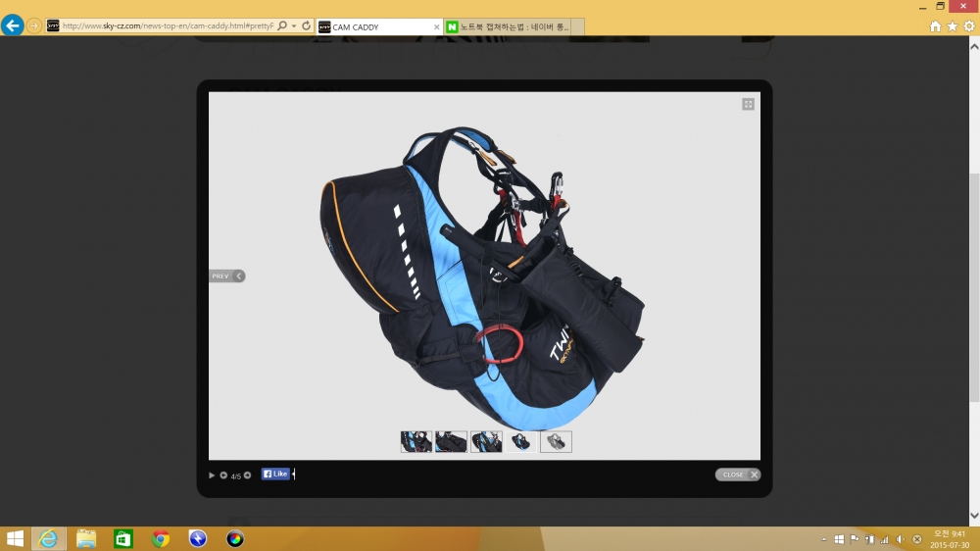Click the browser forward arrow
The image size is (980, 551).
coord(33,25)
